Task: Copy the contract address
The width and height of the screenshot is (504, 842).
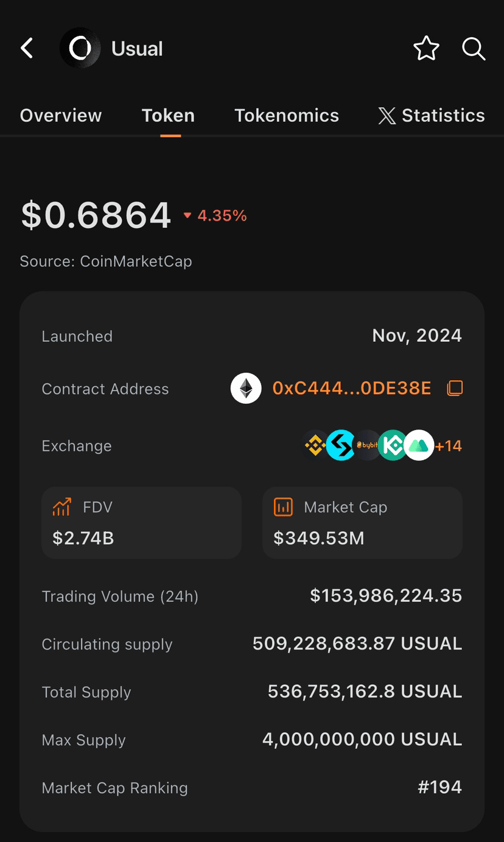Action: (x=455, y=388)
